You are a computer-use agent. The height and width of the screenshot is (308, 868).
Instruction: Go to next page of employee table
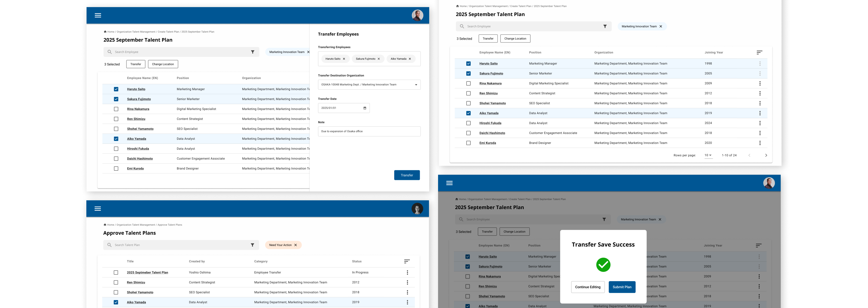(x=766, y=155)
